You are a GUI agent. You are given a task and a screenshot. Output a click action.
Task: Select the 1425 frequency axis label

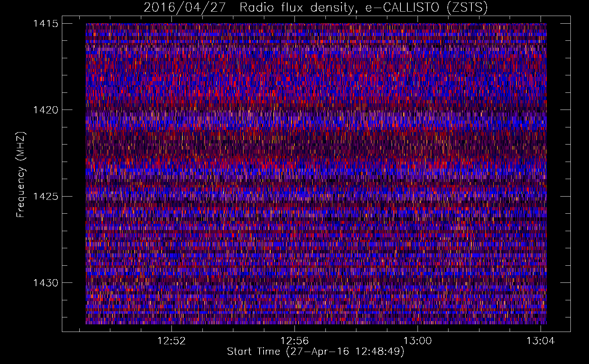46,197
